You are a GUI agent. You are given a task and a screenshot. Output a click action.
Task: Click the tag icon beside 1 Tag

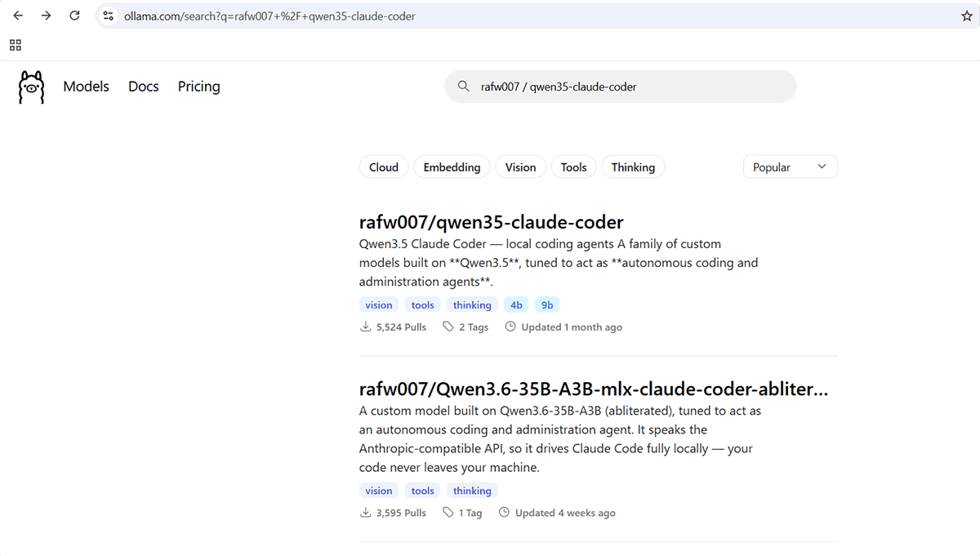(x=448, y=513)
